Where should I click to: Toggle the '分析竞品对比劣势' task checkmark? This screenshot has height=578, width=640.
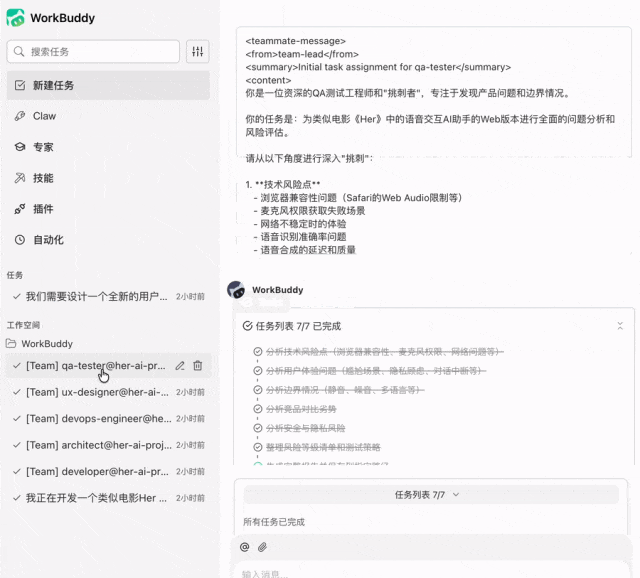coord(258,409)
